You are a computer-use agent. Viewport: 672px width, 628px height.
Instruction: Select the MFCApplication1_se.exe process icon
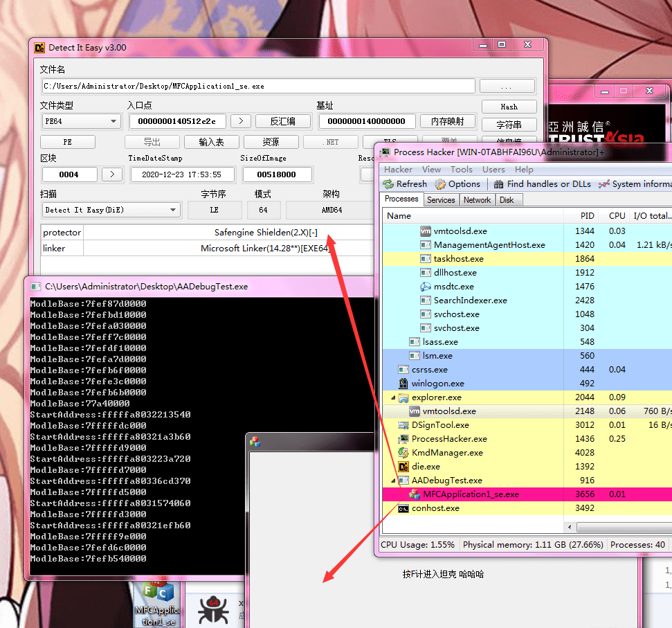pyautogui.click(x=415, y=494)
